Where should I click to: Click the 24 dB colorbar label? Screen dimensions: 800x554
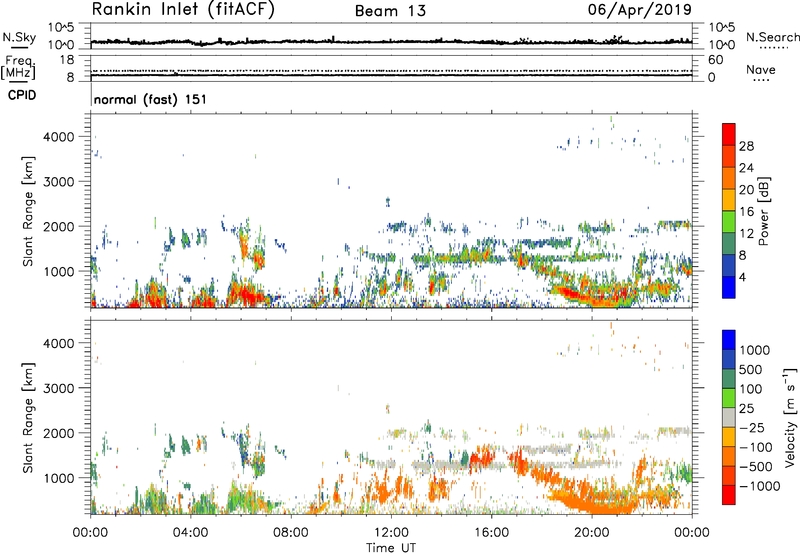coord(746,168)
